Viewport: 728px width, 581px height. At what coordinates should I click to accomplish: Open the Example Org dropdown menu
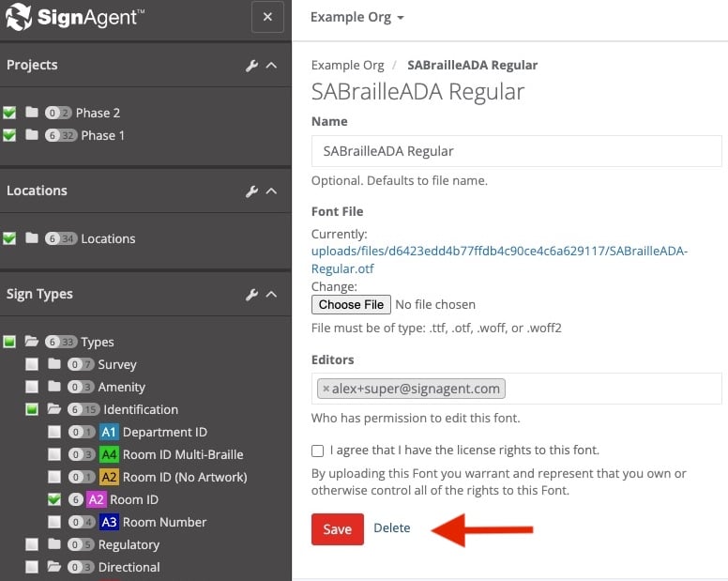click(x=357, y=17)
